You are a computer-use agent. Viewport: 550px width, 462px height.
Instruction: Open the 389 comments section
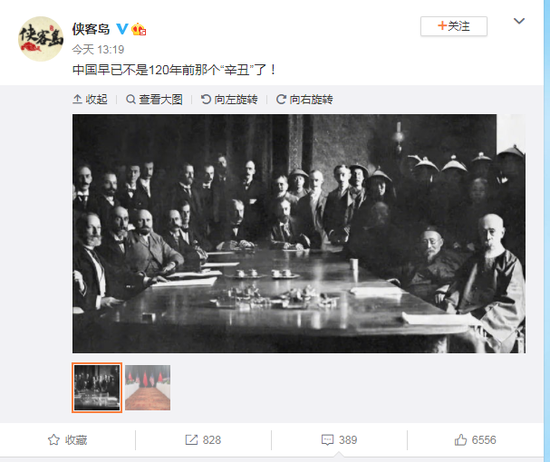click(x=339, y=440)
